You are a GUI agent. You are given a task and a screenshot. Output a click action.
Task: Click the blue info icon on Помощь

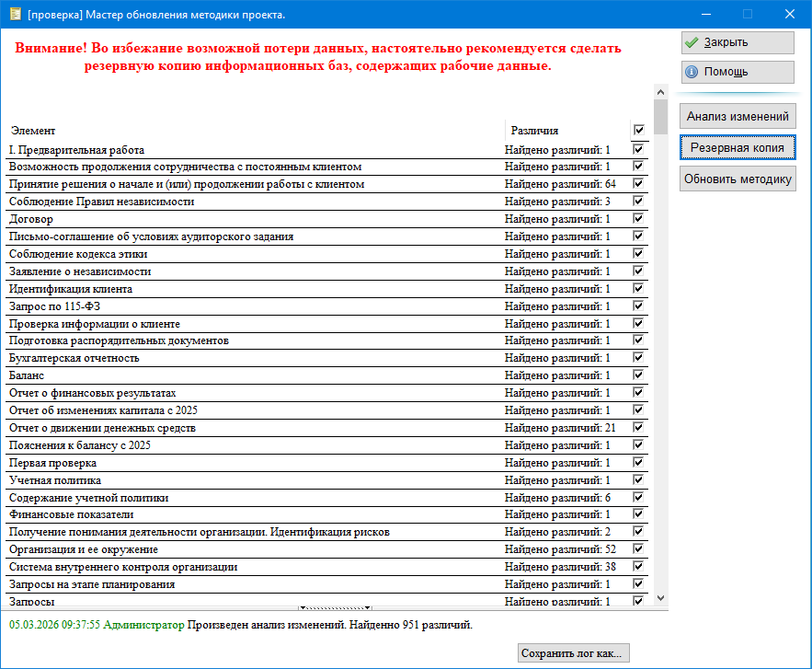coord(692,72)
